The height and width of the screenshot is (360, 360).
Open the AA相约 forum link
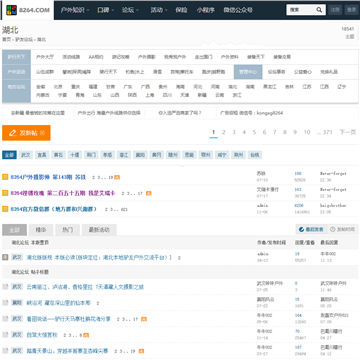click(96, 57)
